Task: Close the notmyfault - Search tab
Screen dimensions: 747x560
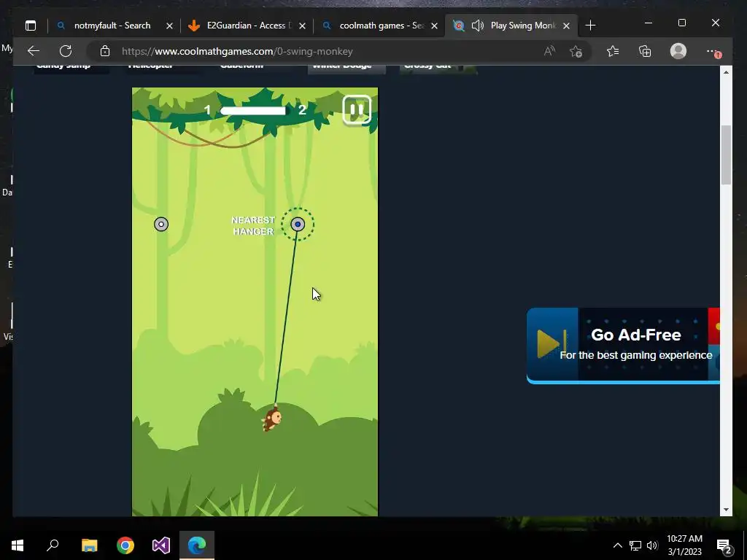Action: pyautogui.click(x=169, y=26)
